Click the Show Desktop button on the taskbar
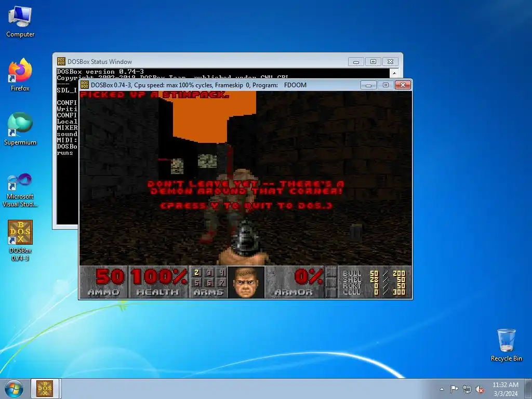 529,389
